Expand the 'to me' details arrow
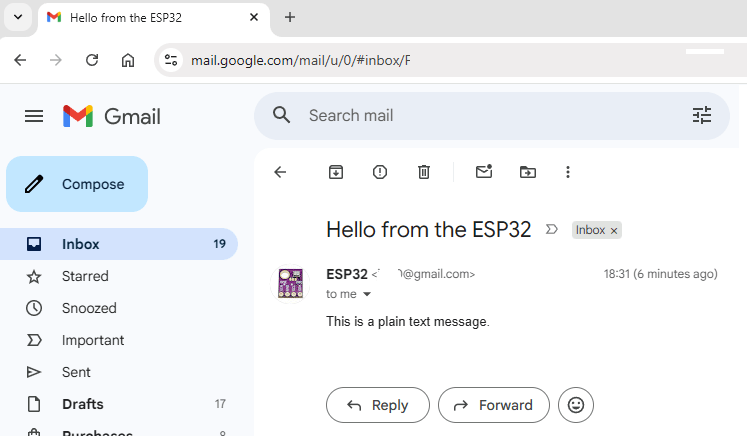Image resolution: width=747 pixels, height=436 pixels. coord(367,294)
